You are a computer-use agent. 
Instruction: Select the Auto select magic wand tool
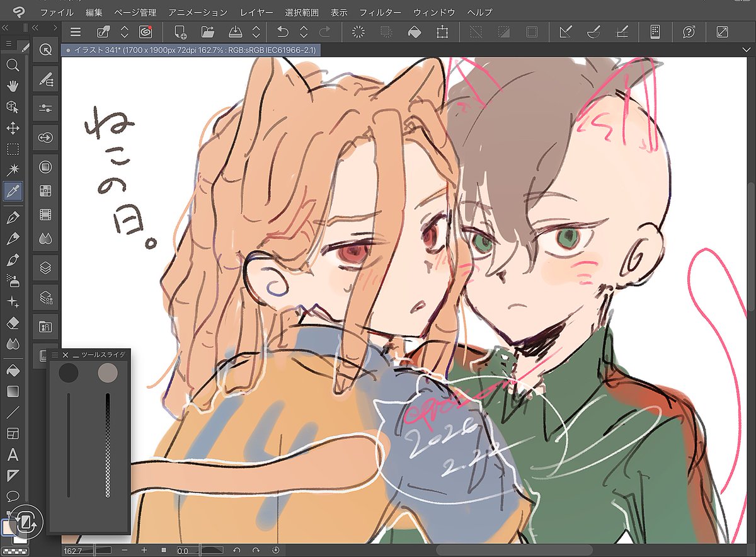(x=13, y=170)
